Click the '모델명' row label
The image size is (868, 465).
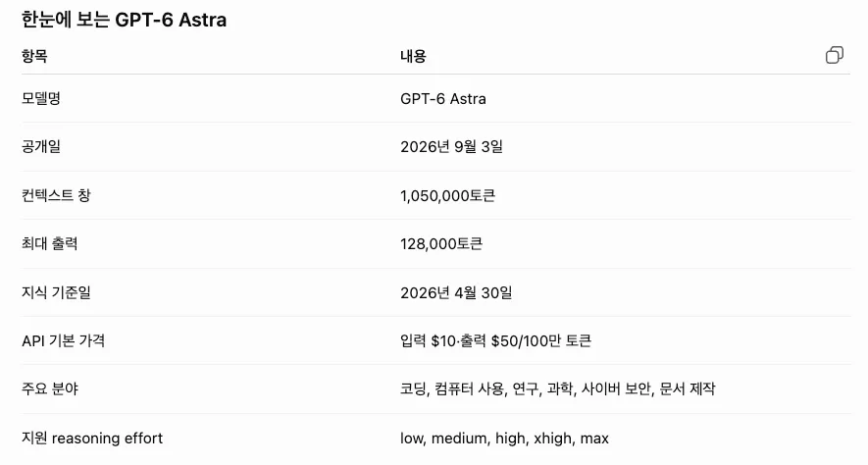(41, 98)
